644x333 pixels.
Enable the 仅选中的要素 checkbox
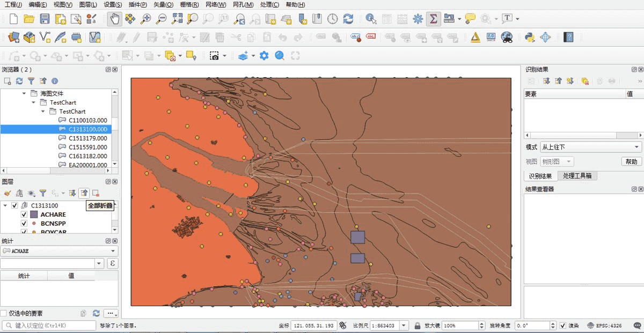pyautogui.click(x=4, y=313)
